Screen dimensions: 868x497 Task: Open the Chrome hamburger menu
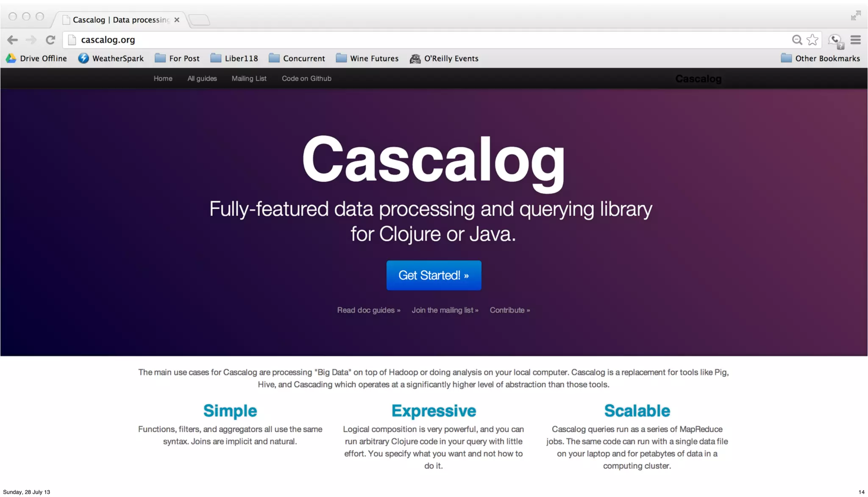click(855, 40)
